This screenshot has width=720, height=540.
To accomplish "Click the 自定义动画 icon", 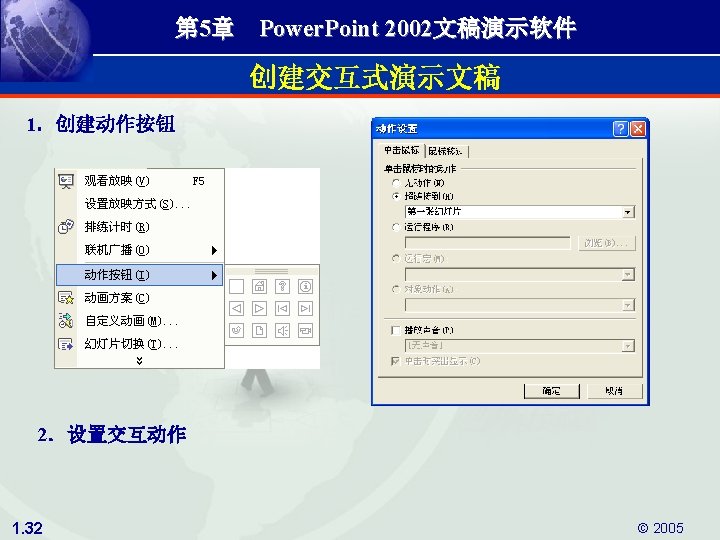I will tap(66, 321).
